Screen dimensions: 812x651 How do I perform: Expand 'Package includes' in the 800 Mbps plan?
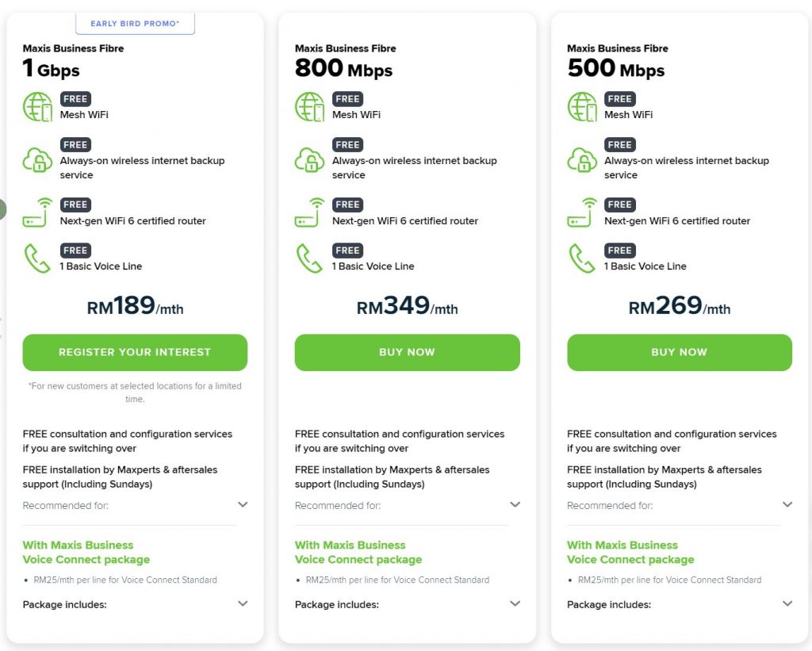tap(515, 604)
